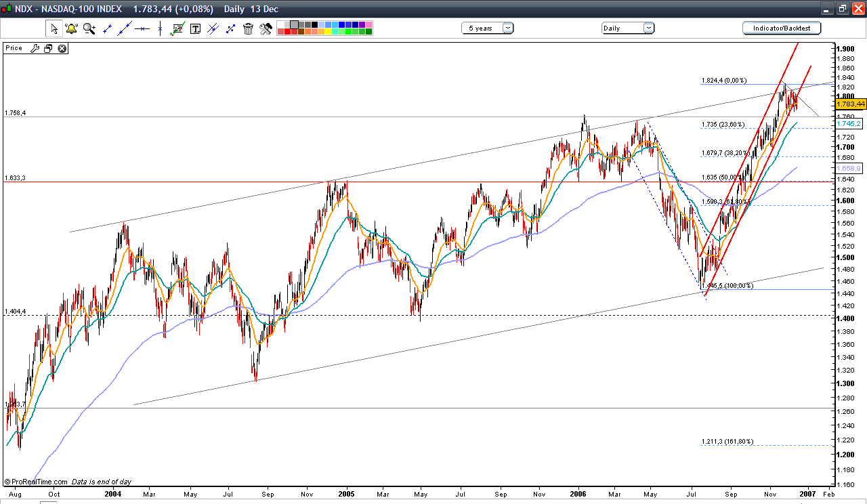Click the candlestick app icon in title bar

pos(7,9)
